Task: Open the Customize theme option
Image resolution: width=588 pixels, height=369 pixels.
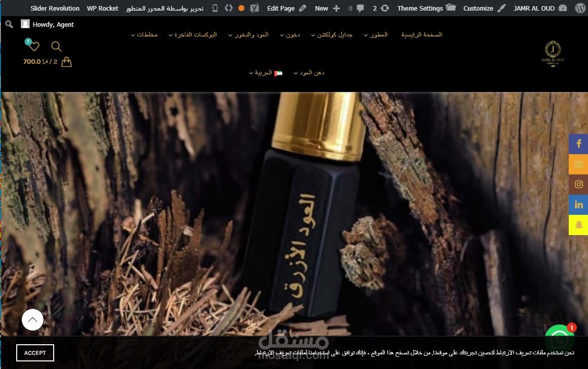Action: coord(484,8)
